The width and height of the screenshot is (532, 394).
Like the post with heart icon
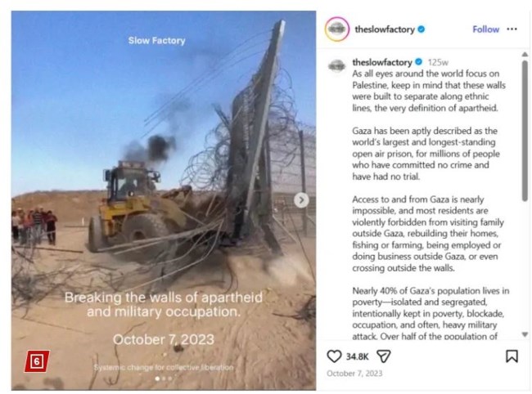coord(334,356)
